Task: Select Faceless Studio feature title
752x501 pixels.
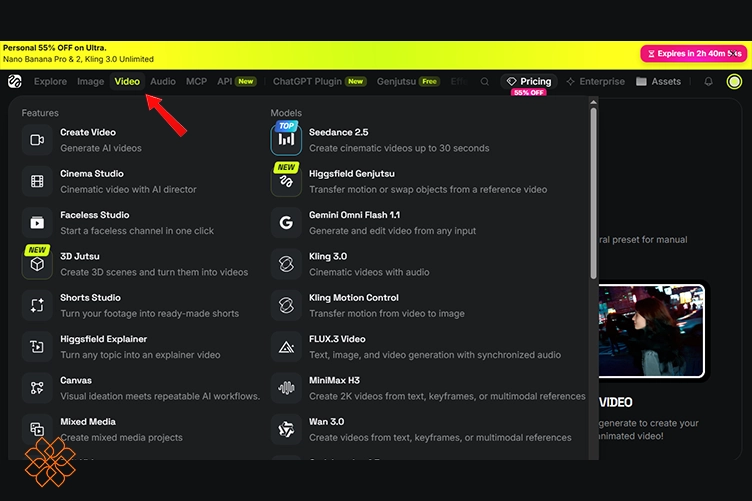Action: 94,215
